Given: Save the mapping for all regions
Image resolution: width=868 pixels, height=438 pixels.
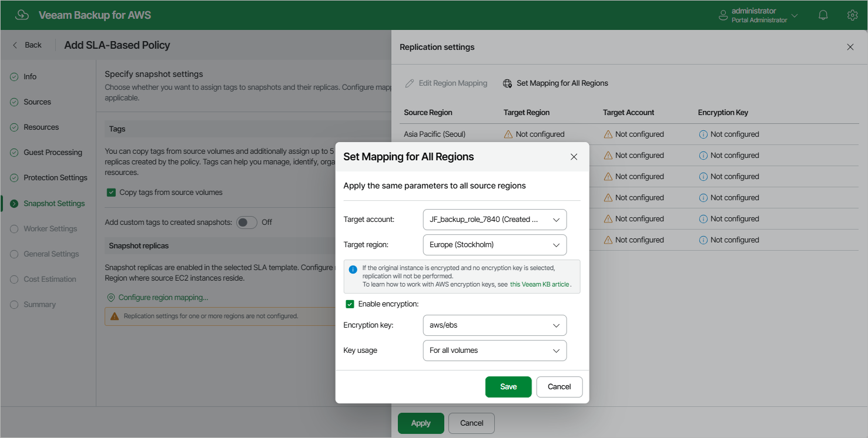Looking at the screenshot, I should coord(508,386).
